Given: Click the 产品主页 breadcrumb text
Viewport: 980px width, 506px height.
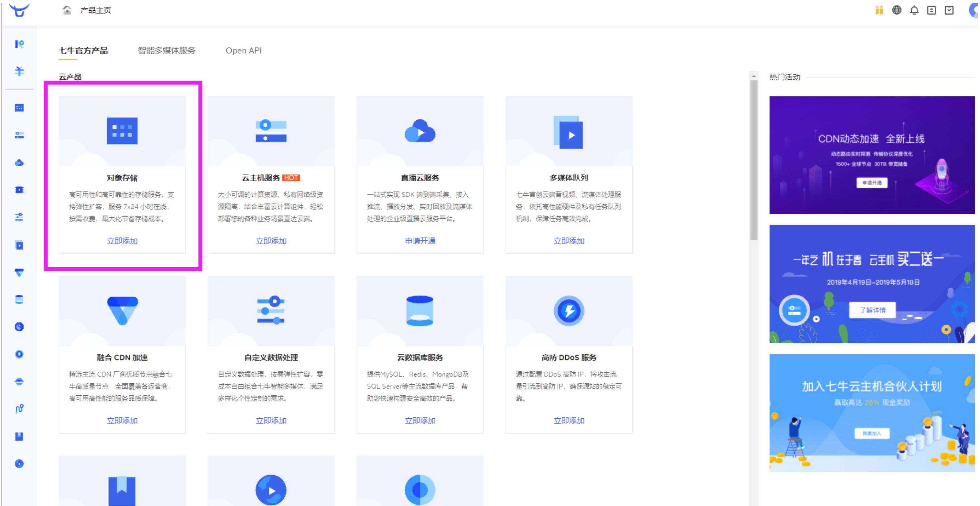Looking at the screenshot, I should click(95, 10).
